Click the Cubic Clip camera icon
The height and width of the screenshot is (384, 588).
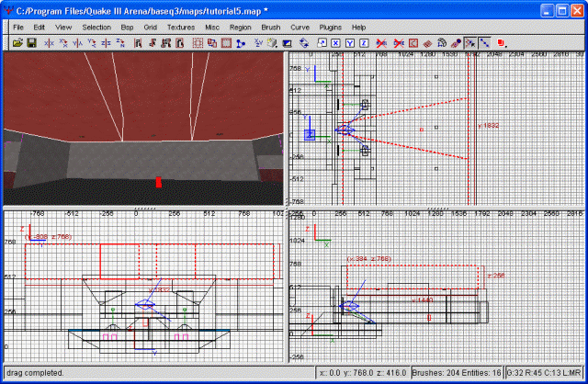click(x=287, y=43)
